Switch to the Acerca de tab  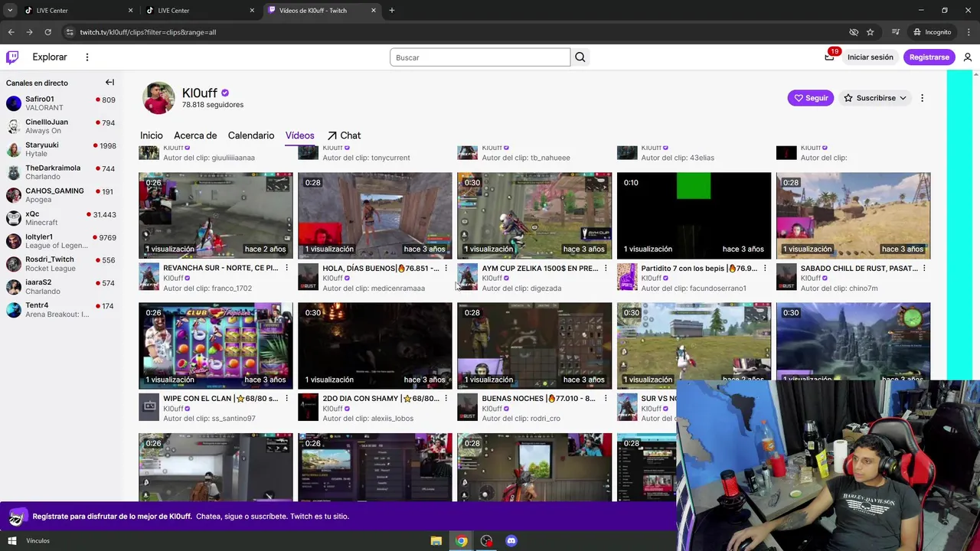tap(195, 135)
